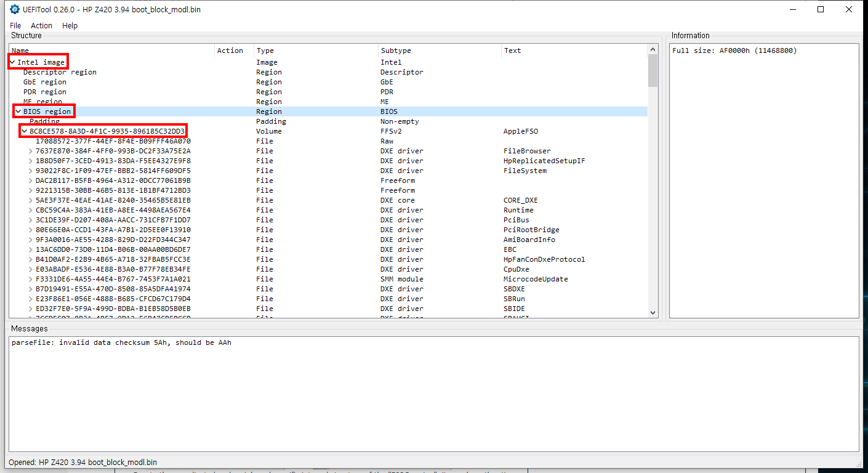
Task: Expand file DAC2B117-B5FB-4964-A312-0DCC77061B9B
Action: pos(31,180)
